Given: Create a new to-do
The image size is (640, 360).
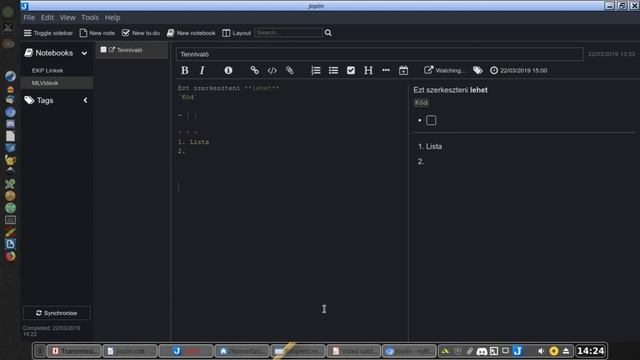Looking at the screenshot, I should (141, 33).
